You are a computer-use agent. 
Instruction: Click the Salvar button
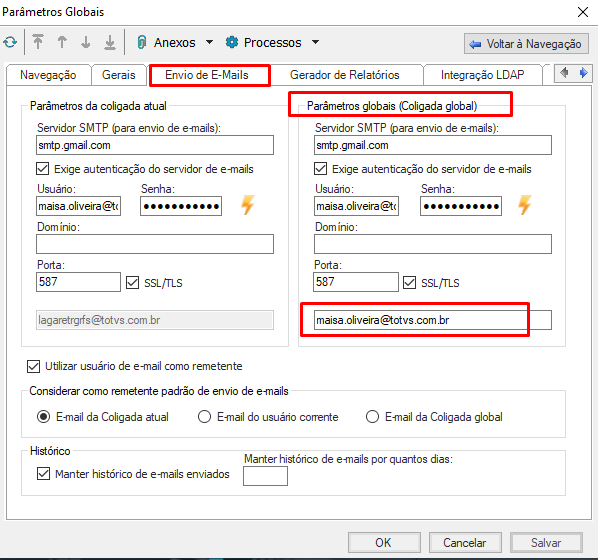click(x=546, y=542)
